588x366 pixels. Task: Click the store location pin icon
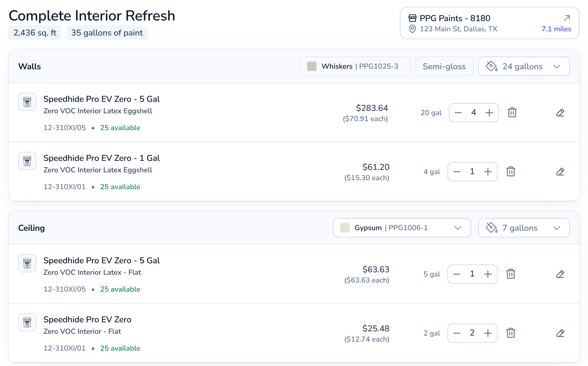click(412, 29)
